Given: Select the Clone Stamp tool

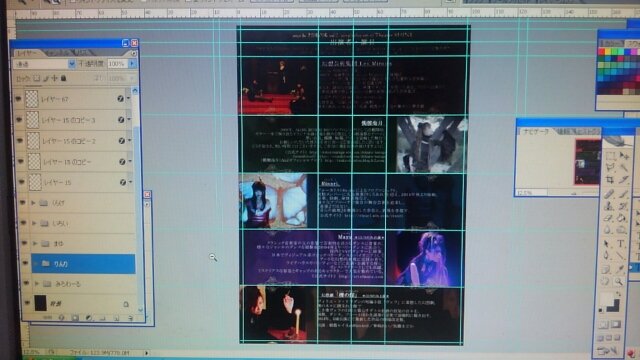Looking at the screenshot, I should point(609,206).
